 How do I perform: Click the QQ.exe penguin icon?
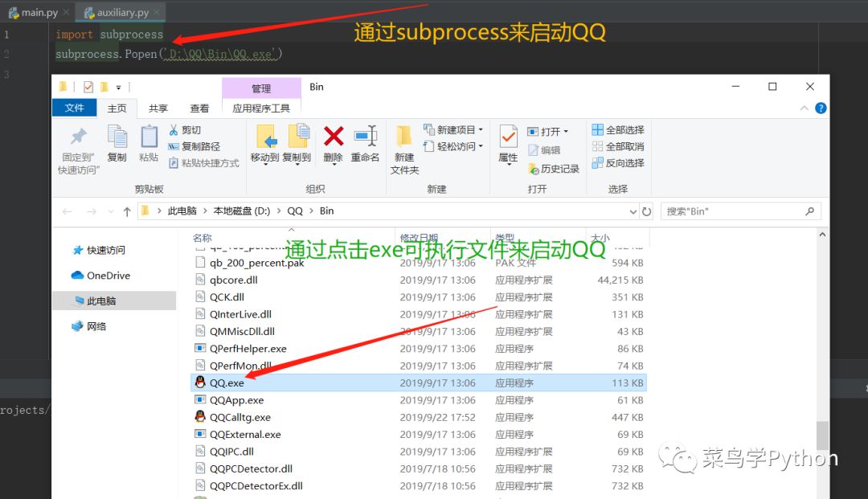(200, 382)
